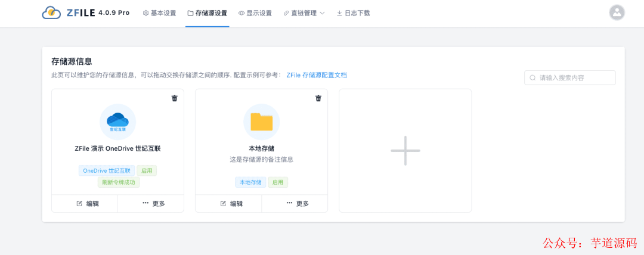
Task: Click the 本地存储 card title
Action: pyautogui.click(x=262, y=148)
